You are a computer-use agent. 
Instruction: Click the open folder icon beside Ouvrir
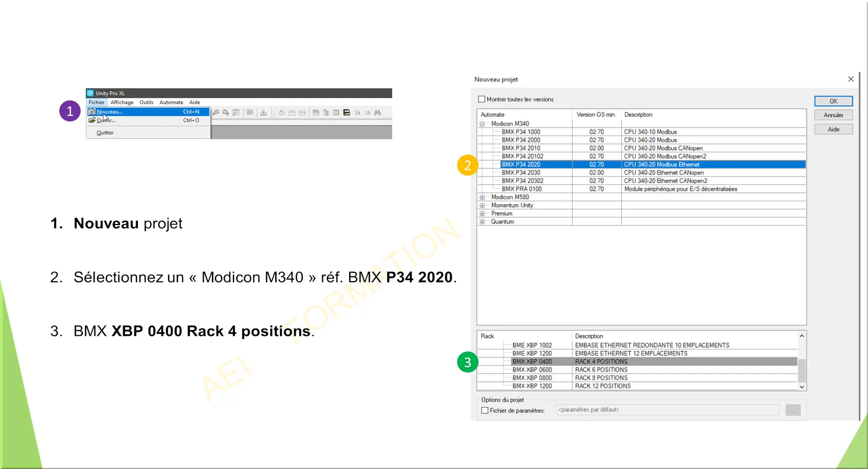point(92,120)
